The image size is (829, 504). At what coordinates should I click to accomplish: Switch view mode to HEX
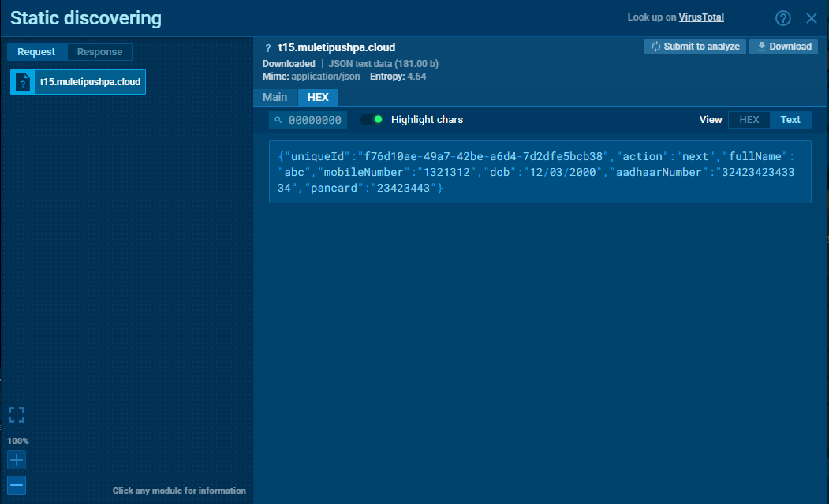point(749,120)
